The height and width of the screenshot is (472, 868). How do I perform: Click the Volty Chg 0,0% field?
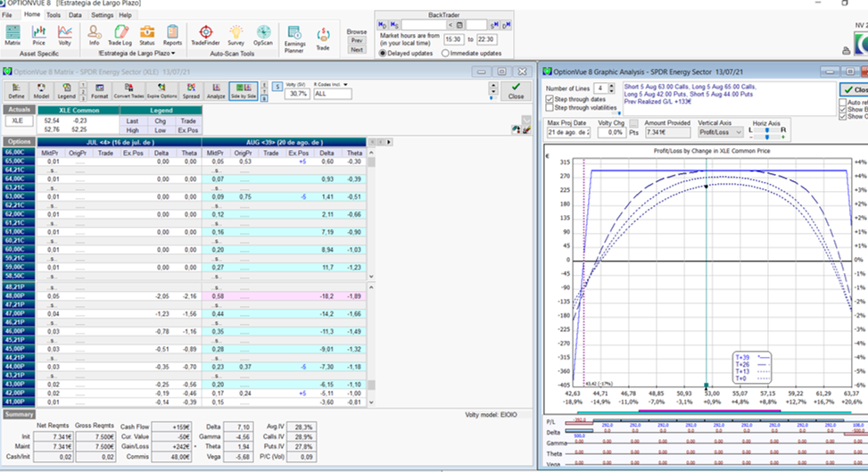tap(612, 132)
